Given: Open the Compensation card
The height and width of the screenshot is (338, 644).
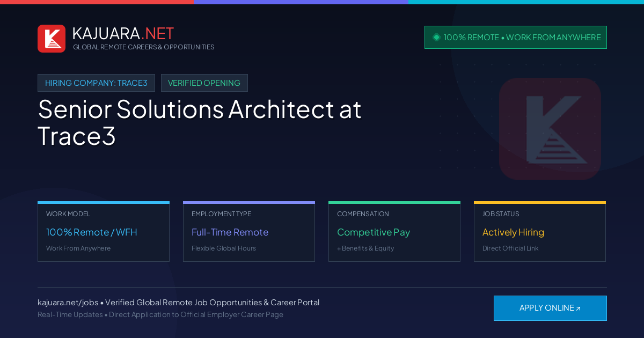Looking at the screenshot, I should [x=394, y=232].
